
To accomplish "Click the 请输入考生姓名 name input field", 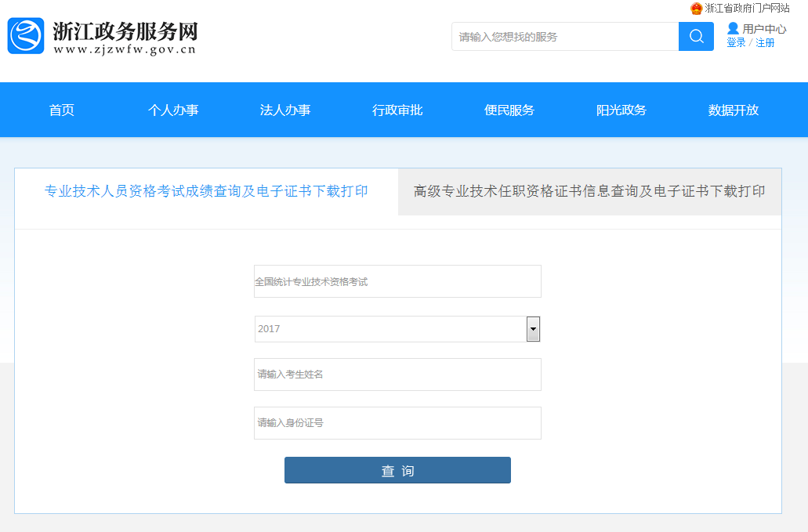I will pyautogui.click(x=397, y=375).
